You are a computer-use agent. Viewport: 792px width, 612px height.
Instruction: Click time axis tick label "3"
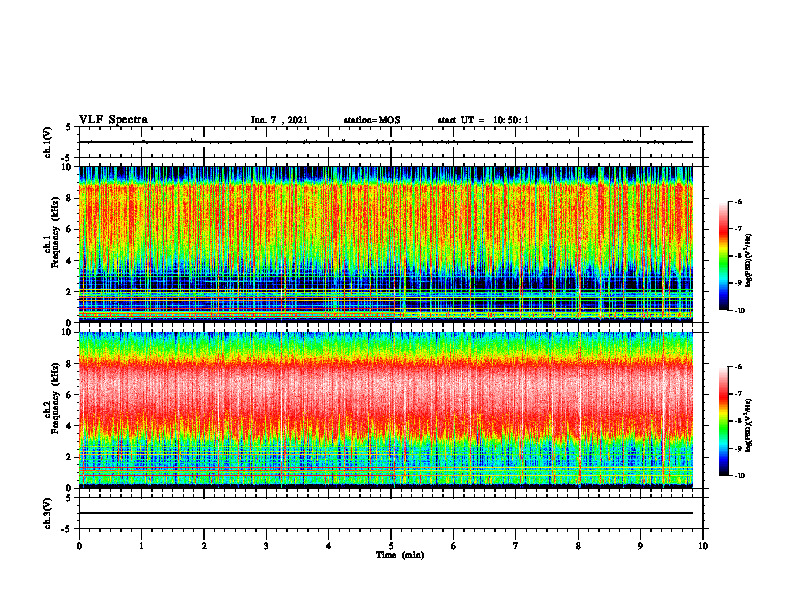click(x=266, y=546)
